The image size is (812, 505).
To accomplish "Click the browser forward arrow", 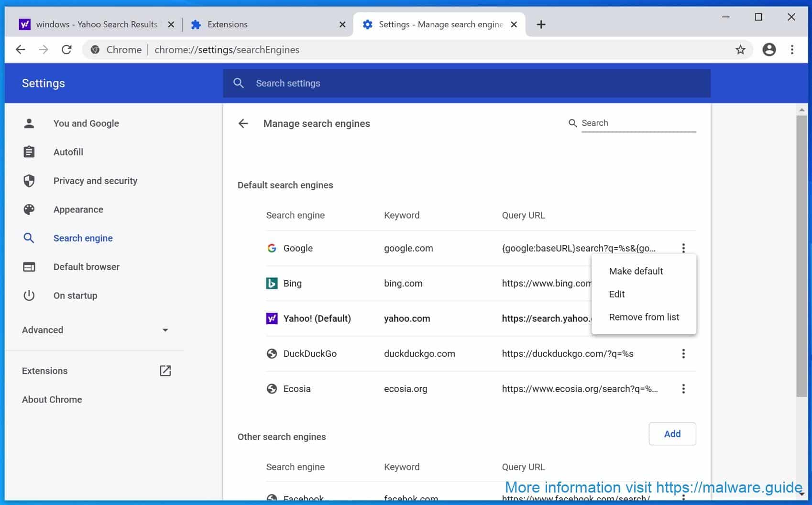I will (x=44, y=49).
